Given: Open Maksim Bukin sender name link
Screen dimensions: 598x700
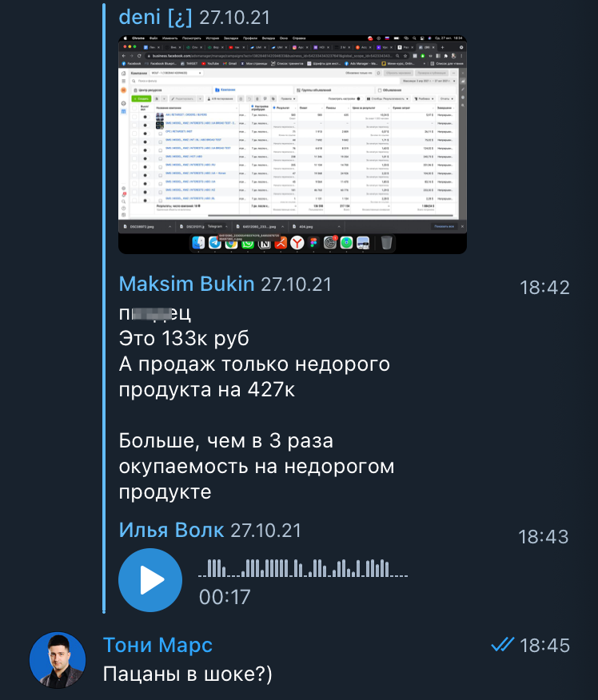Looking at the screenshot, I should [x=186, y=284].
